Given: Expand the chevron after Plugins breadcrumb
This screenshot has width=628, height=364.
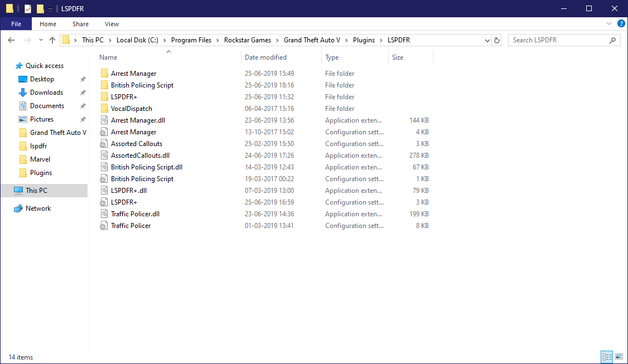Looking at the screenshot, I should (x=381, y=40).
